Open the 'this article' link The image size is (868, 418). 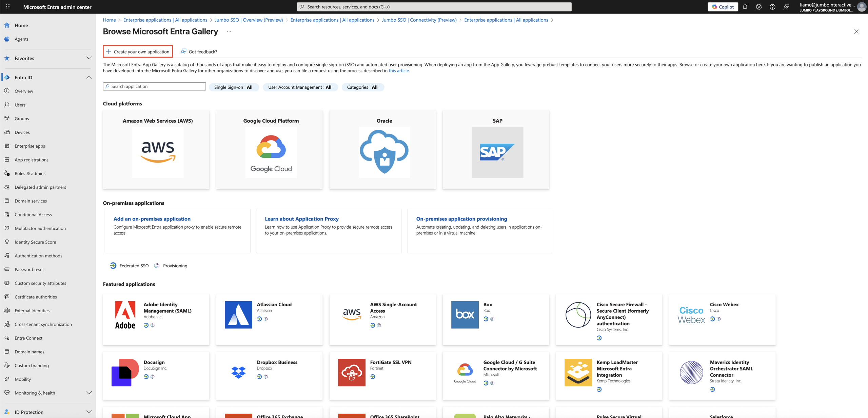pyautogui.click(x=399, y=70)
